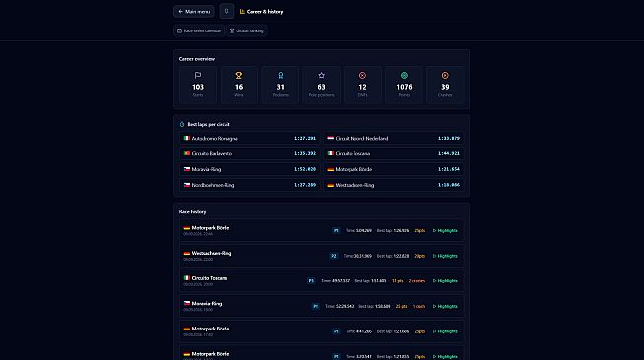Click the flag icon on the Starts card
644x360 pixels.
point(198,76)
